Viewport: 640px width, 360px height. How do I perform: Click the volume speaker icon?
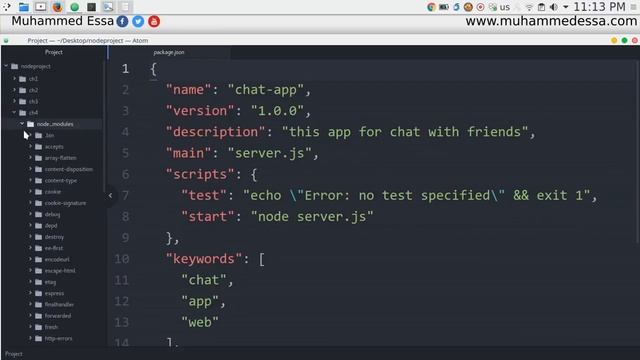click(x=554, y=7)
